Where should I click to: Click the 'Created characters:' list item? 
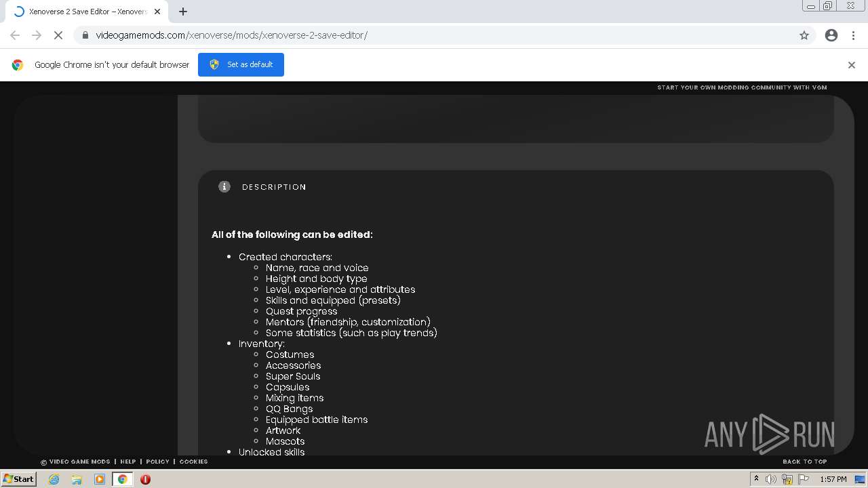(285, 257)
